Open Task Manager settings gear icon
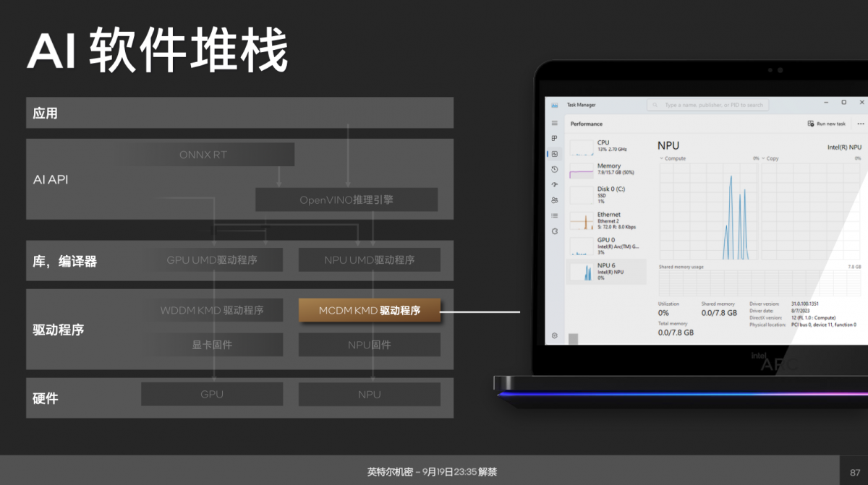Image resolution: width=868 pixels, height=485 pixels. [555, 335]
